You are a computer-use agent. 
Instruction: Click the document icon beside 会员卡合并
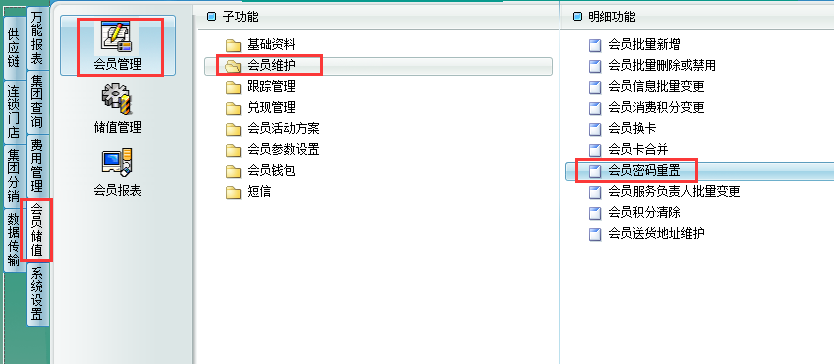pos(595,150)
